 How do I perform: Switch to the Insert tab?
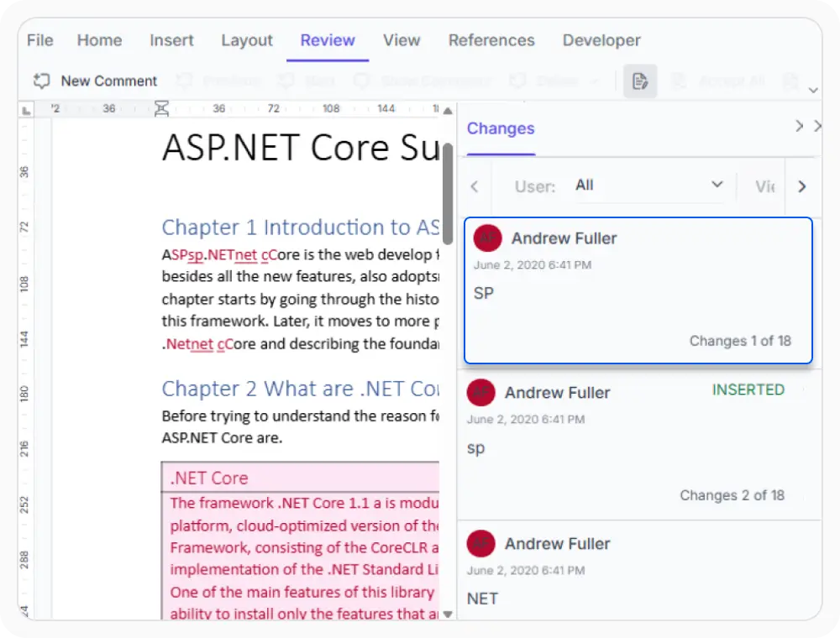(171, 40)
